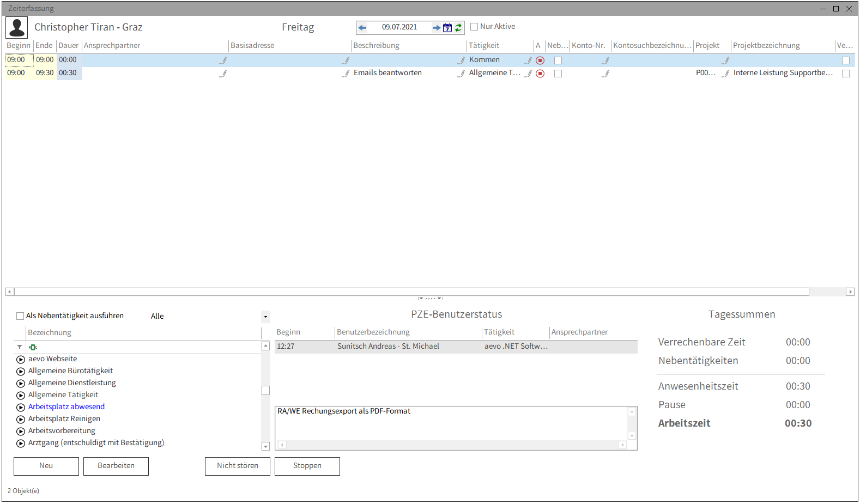Image resolution: width=860 pixels, height=504 pixels.
Task: Click the 09:30 Ende cell
Action: point(45,73)
